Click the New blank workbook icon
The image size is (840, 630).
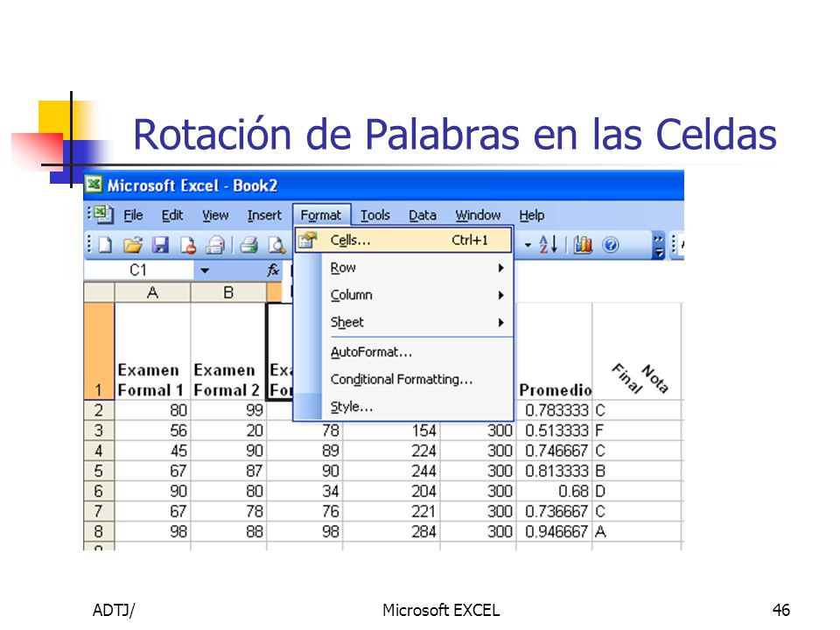tap(106, 245)
